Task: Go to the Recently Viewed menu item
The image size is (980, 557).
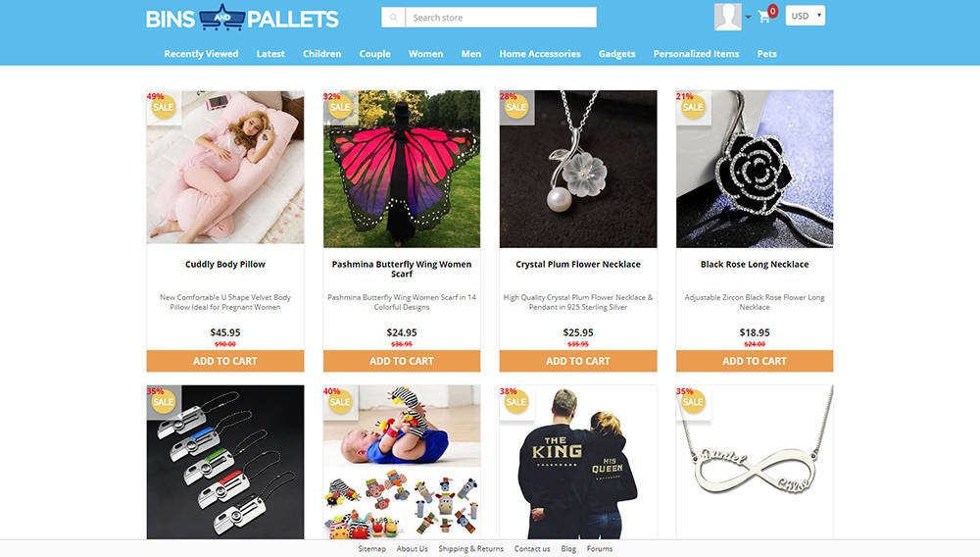Action: coord(201,54)
